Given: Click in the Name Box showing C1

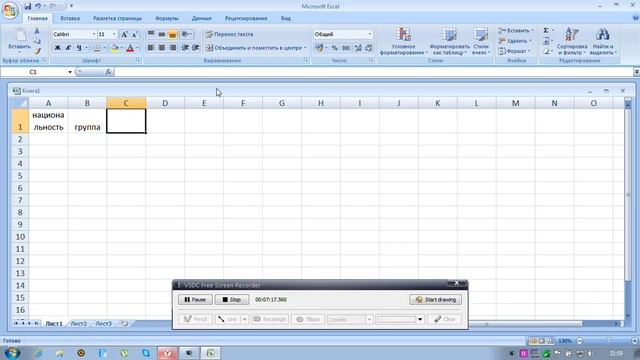Looking at the screenshot, I should tap(33, 72).
